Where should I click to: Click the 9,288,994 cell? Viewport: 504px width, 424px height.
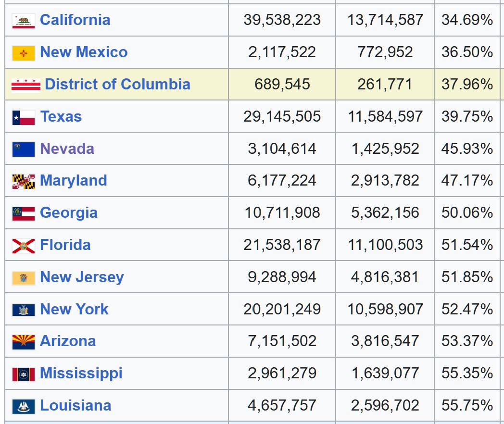282,277
